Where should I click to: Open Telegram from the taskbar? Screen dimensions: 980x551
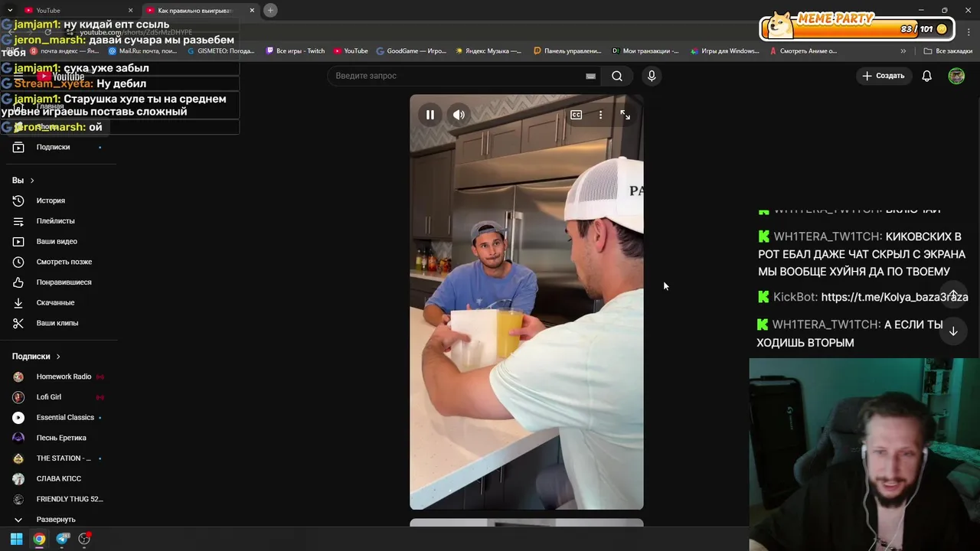pyautogui.click(x=63, y=539)
